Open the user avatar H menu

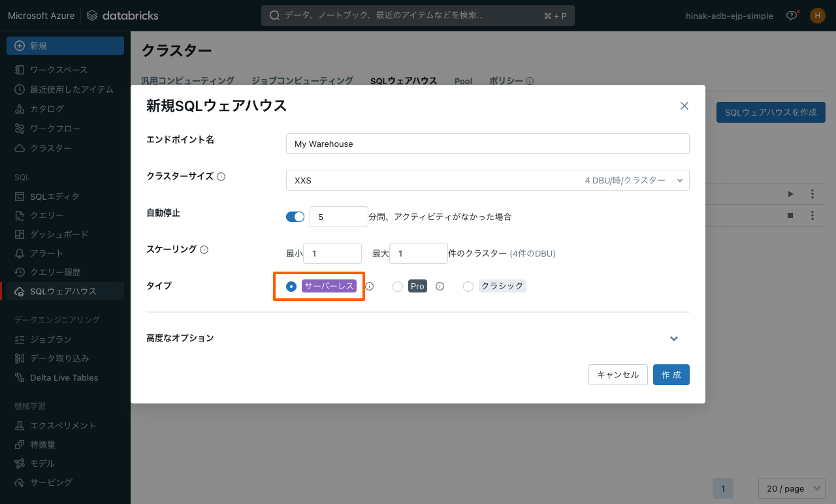818,16
